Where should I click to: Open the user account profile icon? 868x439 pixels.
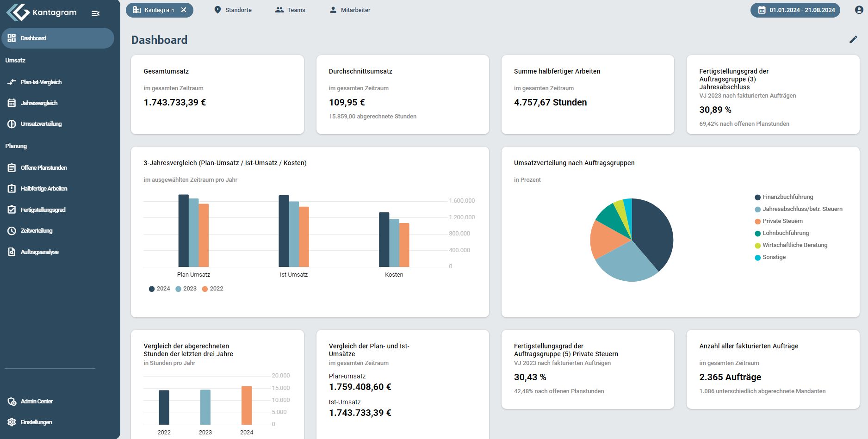pos(859,10)
